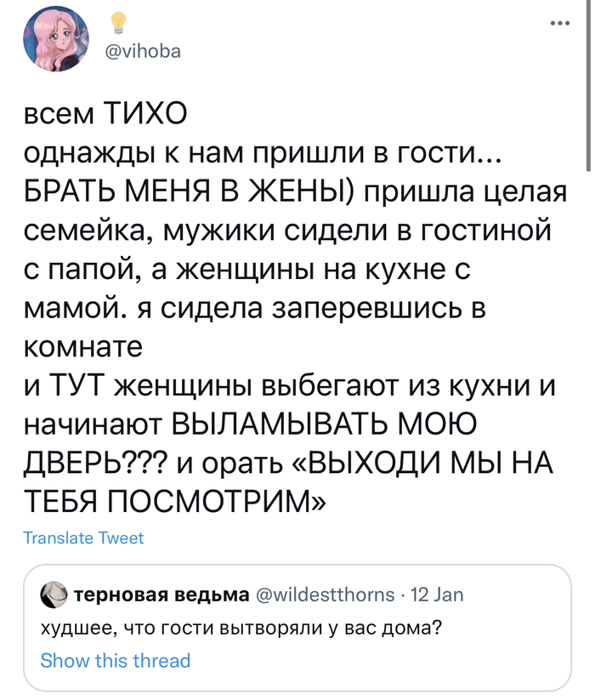Image resolution: width=595 pixels, height=700 pixels.
Task: Open the three-dot more options menu
Action: [559, 23]
